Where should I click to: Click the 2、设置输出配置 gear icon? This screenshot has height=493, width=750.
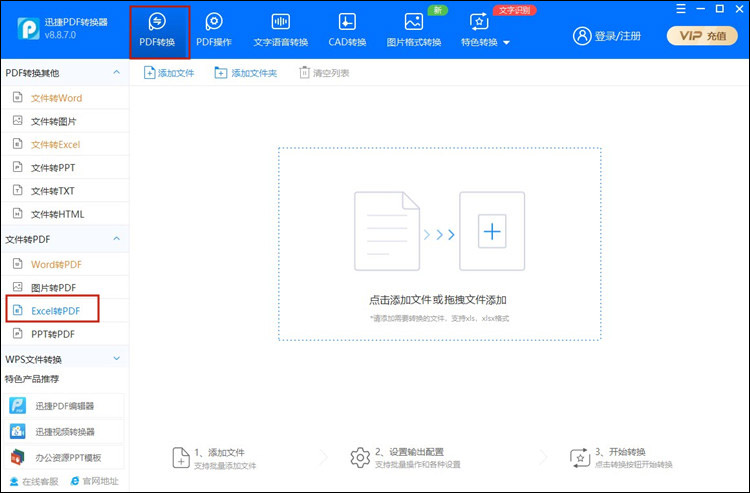360,458
